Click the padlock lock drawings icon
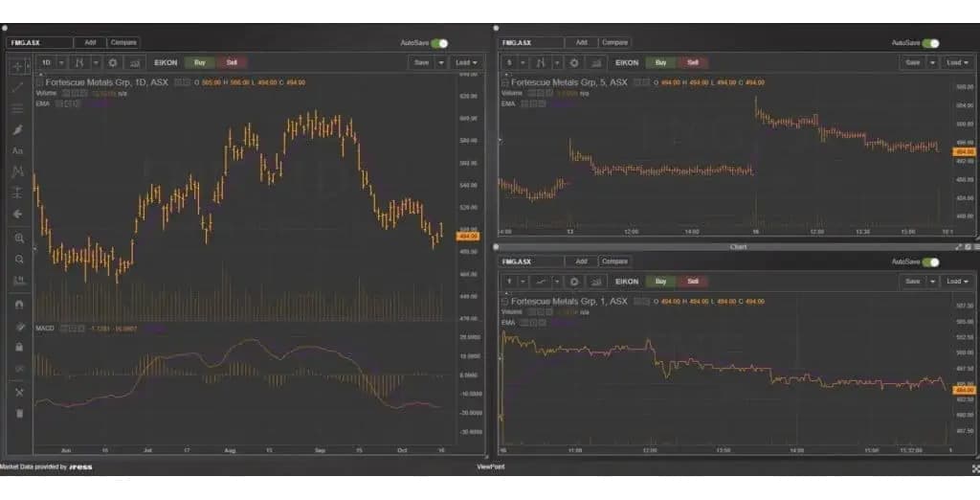980x500 pixels. [19, 347]
